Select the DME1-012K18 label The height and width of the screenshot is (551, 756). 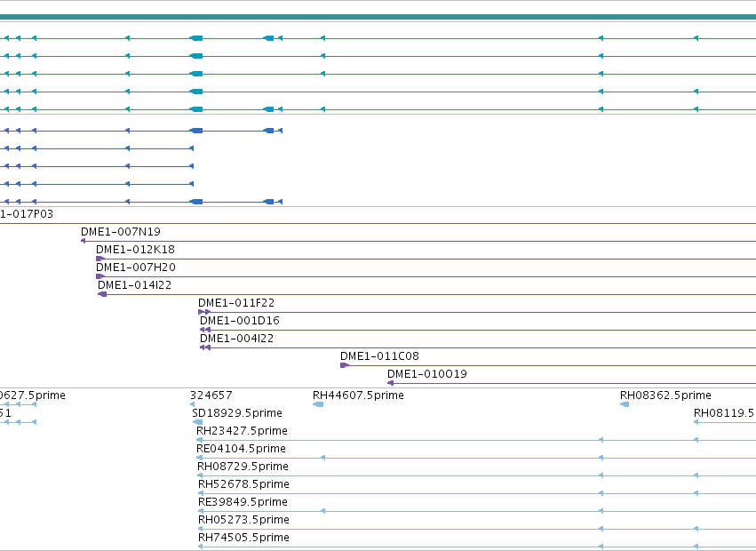pyautogui.click(x=135, y=250)
